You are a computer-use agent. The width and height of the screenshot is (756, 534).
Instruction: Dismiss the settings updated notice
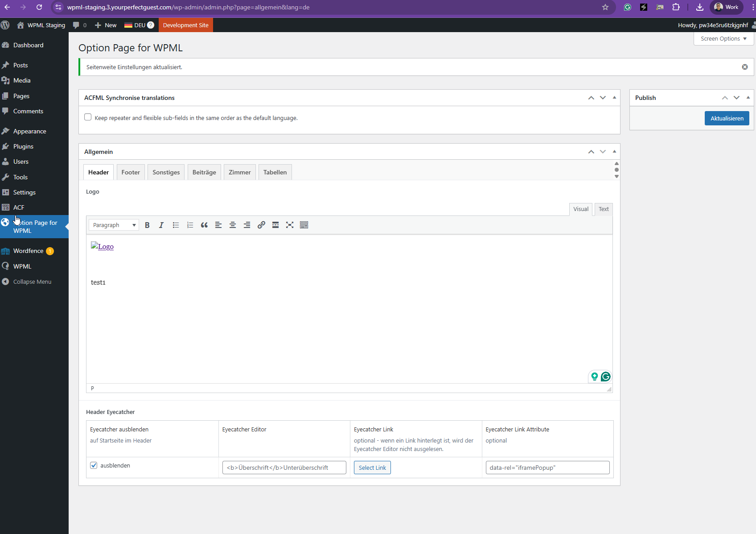pyautogui.click(x=744, y=67)
